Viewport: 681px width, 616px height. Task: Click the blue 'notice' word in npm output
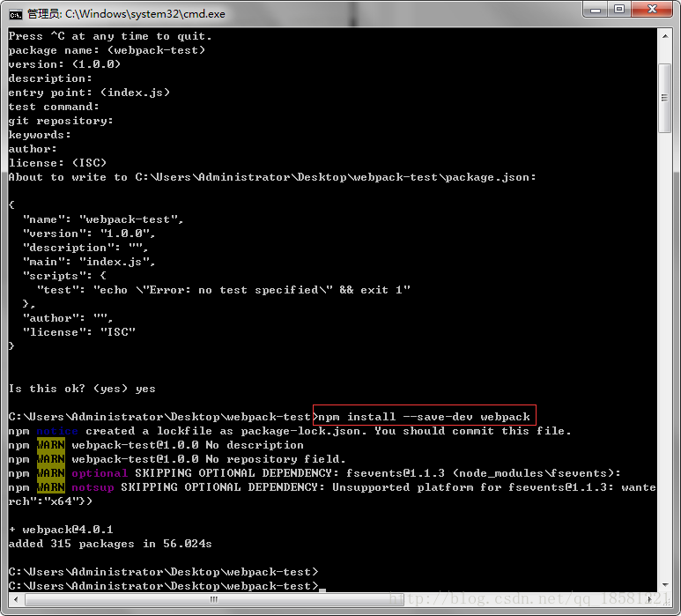57,431
